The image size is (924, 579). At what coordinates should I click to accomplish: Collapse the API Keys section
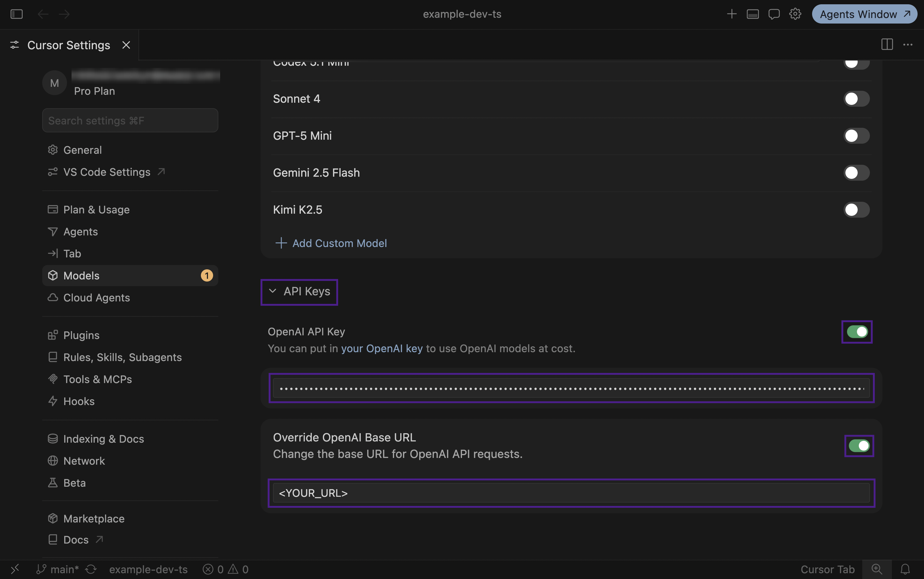pyautogui.click(x=299, y=291)
